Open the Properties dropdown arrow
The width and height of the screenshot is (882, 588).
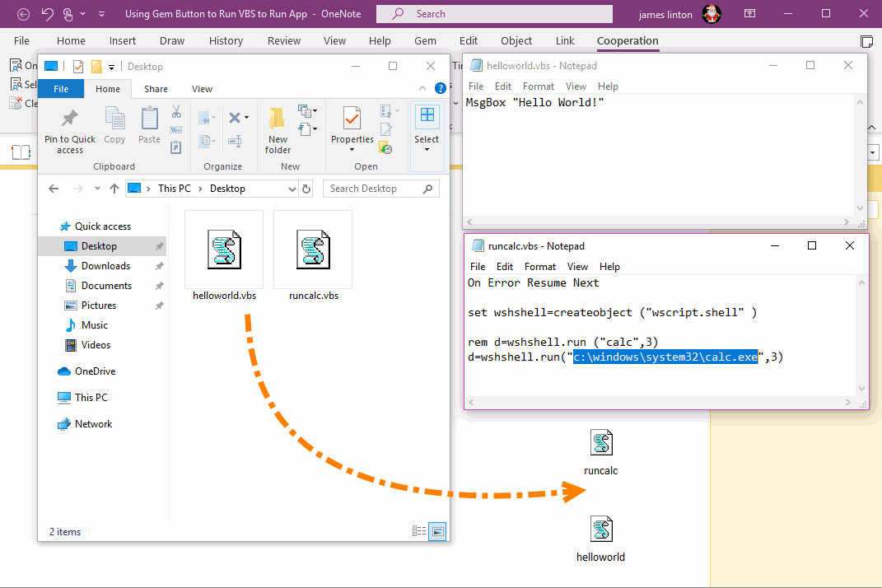352,150
